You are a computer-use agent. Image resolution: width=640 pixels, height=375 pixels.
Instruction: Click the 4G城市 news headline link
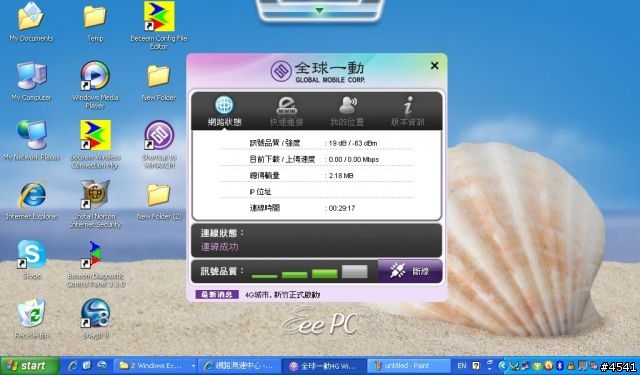pyautogui.click(x=282, y=295)
